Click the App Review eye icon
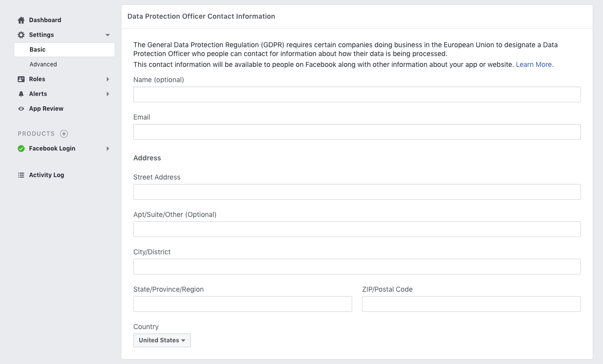The image size is (603, 364). pyautogui.click(x=21, y=108)
